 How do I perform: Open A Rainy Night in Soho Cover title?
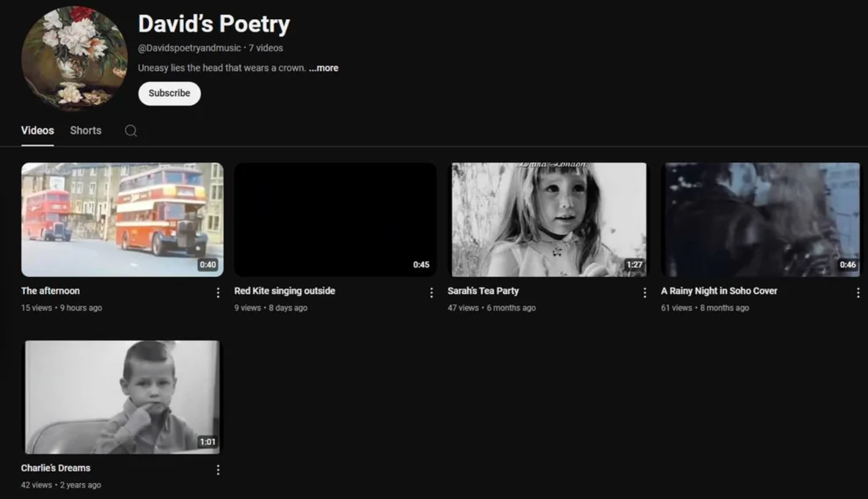(719, 291)
